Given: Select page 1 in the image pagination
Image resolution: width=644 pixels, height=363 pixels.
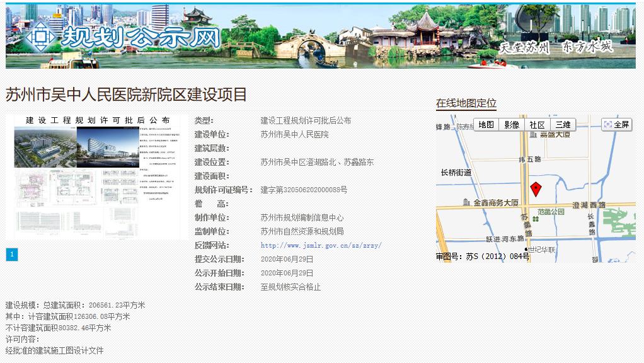Looking at the screenshot, I should click(x=11, y=254).
